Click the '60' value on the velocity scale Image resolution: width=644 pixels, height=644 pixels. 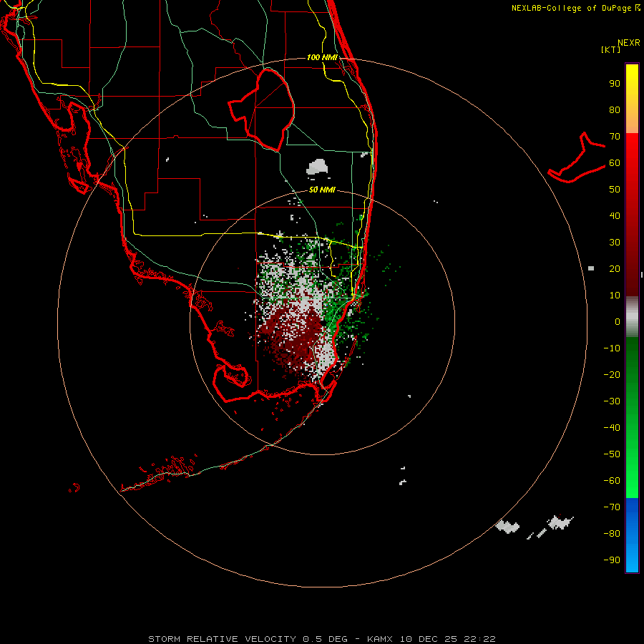(x=615, y=162)
